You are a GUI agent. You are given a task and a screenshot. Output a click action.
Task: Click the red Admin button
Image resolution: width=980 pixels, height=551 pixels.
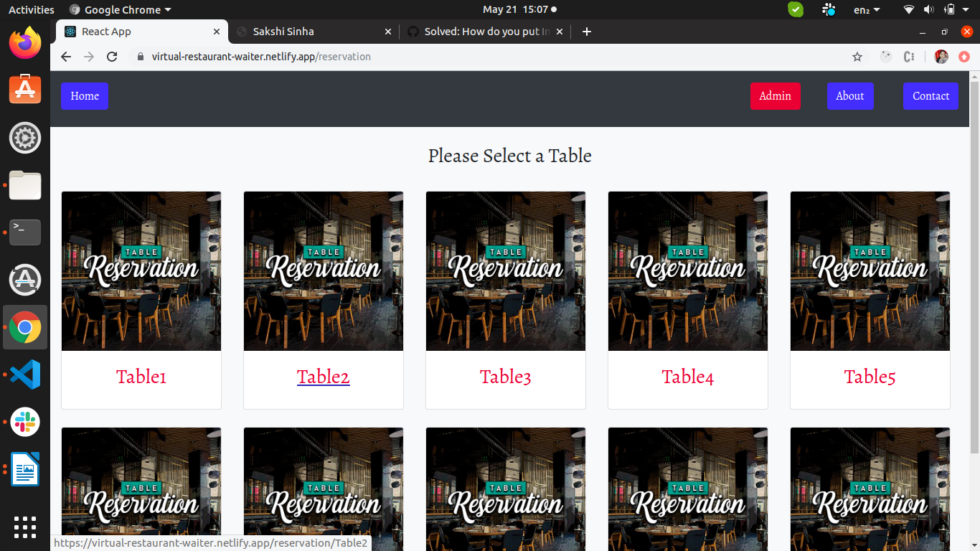775,96
